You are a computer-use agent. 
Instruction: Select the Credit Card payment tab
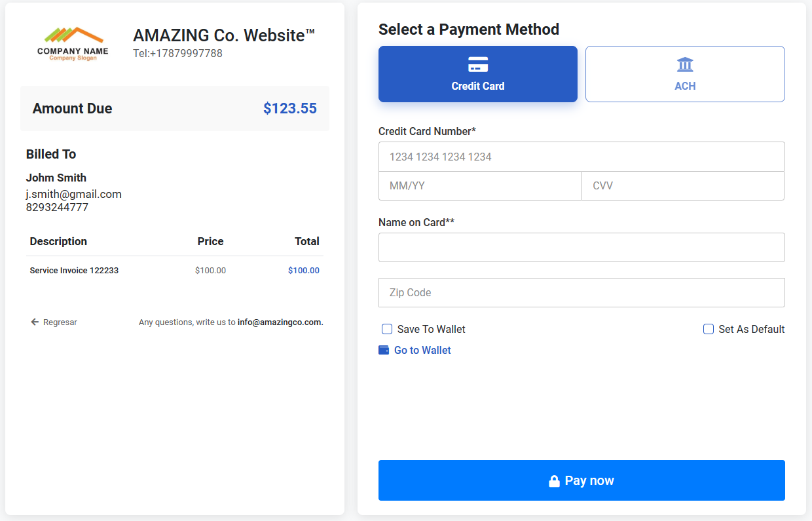(x=478, y=74)
